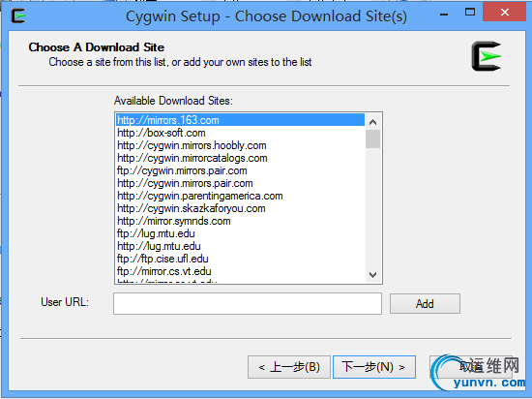Click the scroll up arrow of site list
Image resolution: width=532 pixels, height=399 pixels.
[x=372, y=122]
